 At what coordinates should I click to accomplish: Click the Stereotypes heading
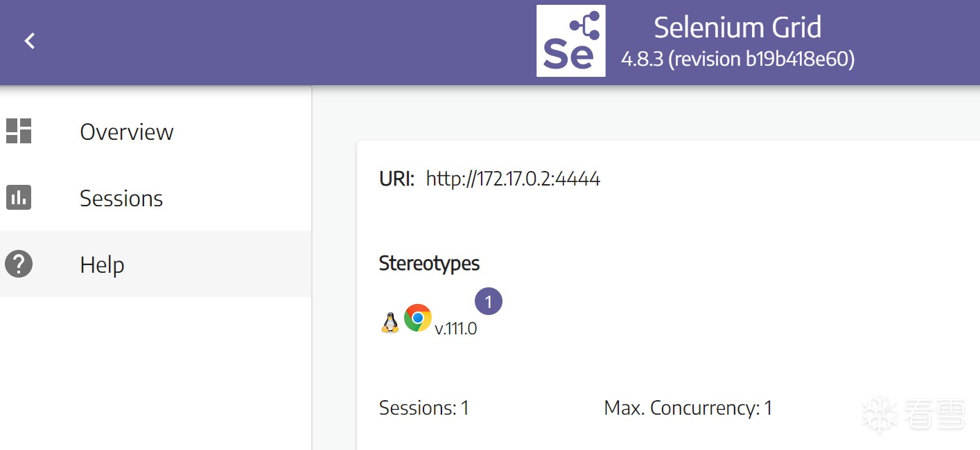click(x=429, y=263)
